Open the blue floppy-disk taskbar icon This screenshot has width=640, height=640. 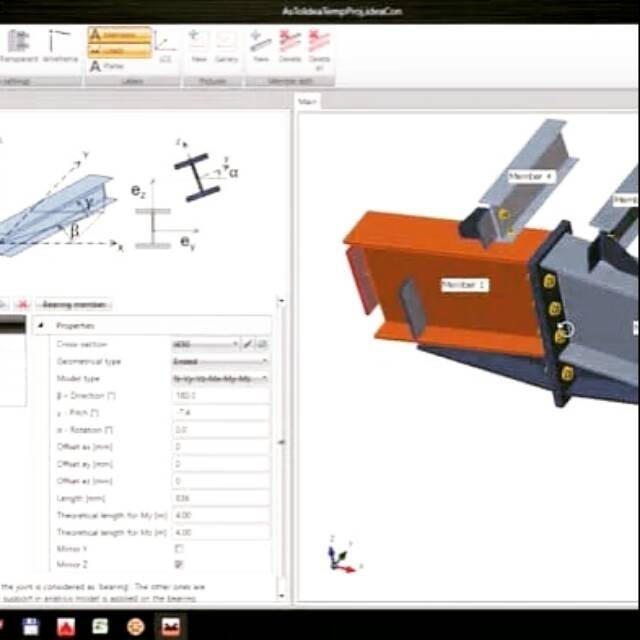(31, 627)
